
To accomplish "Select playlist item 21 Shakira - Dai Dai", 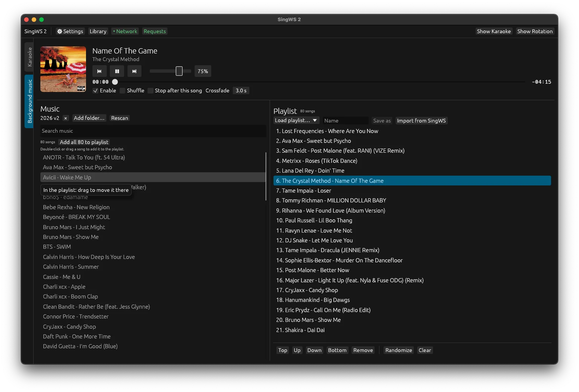I will coord(412,330).
